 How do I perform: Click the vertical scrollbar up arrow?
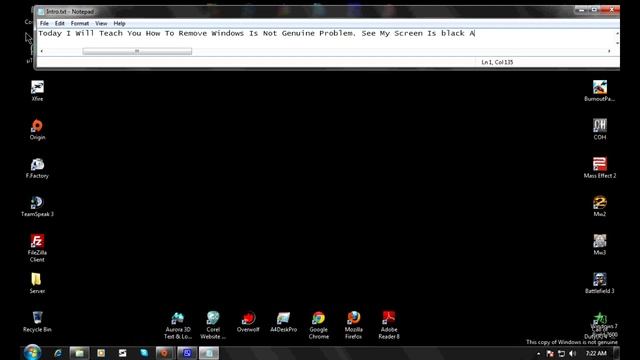tap(617, 33)
